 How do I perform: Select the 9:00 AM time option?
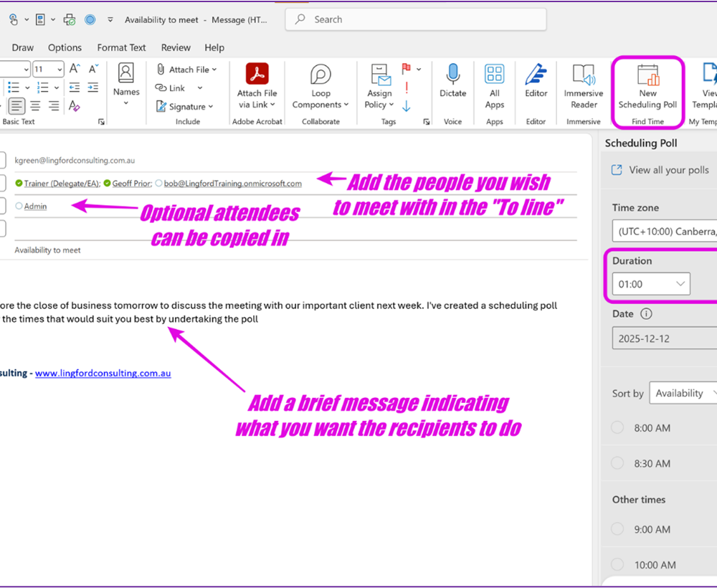(617, 529)
